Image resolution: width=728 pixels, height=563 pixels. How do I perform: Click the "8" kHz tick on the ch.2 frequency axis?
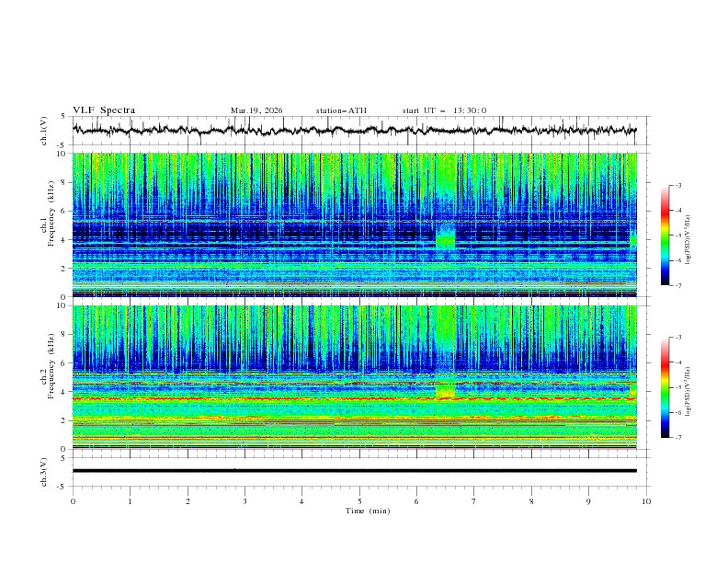click(63, 335)
